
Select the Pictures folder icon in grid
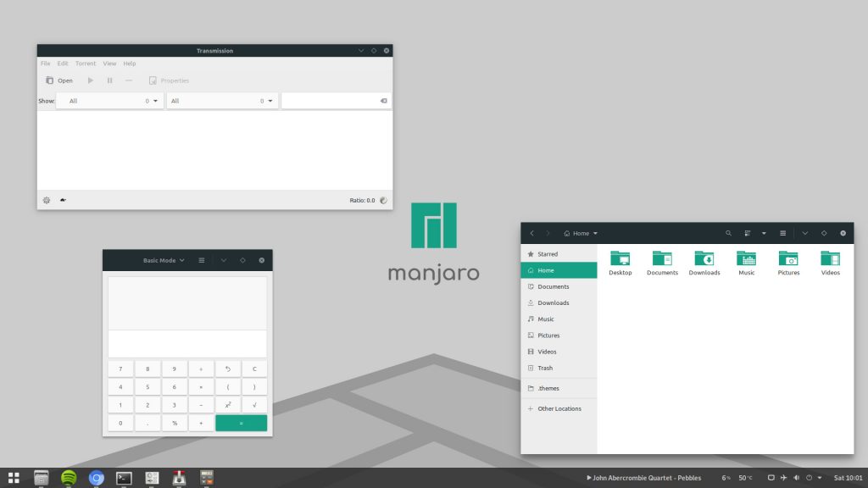788,263
